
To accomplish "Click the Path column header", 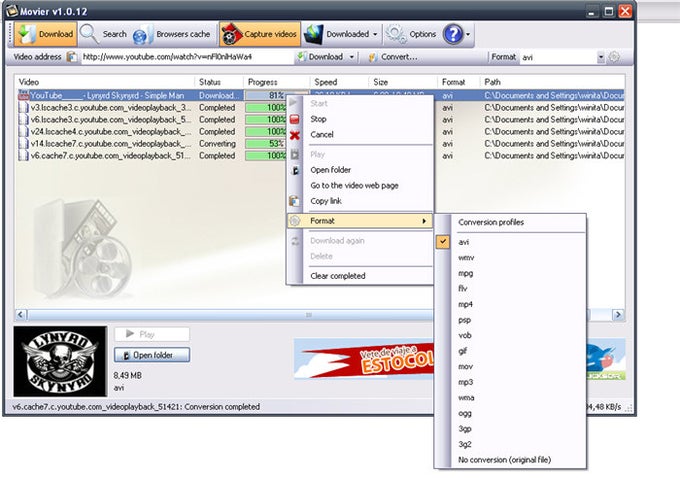I will tap(552, 82).
